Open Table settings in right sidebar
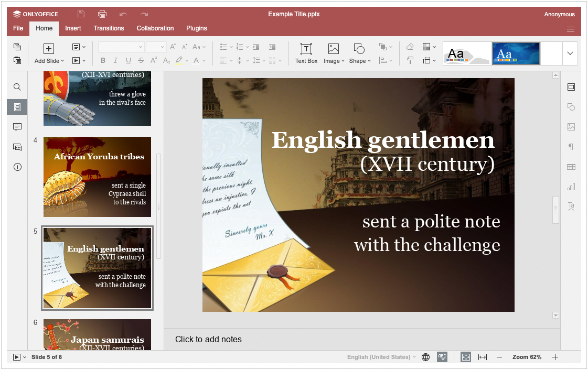This screenshot has height=370, width=588. pyautogui.click(x=571, y=167)
